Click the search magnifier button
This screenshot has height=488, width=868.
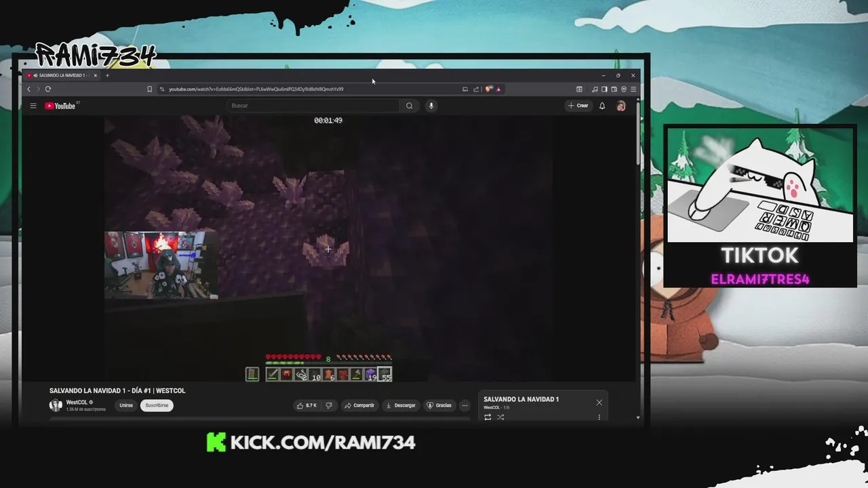pyautogui.click(x=409, y=106)
